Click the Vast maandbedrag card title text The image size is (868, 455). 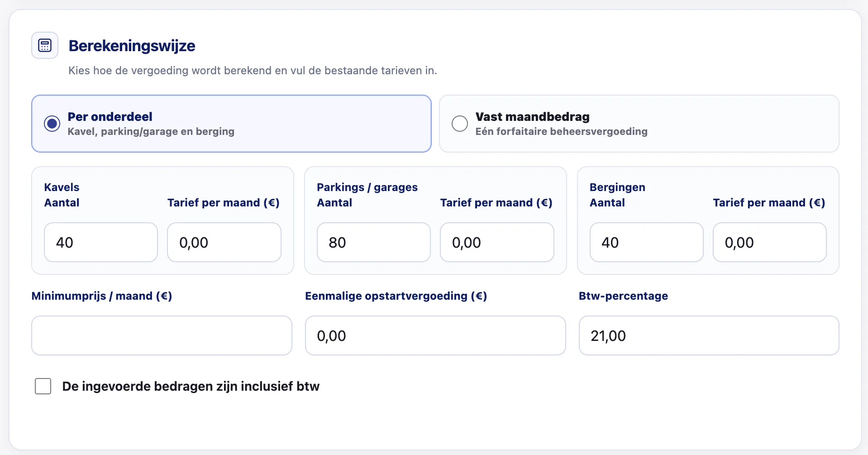532,117
